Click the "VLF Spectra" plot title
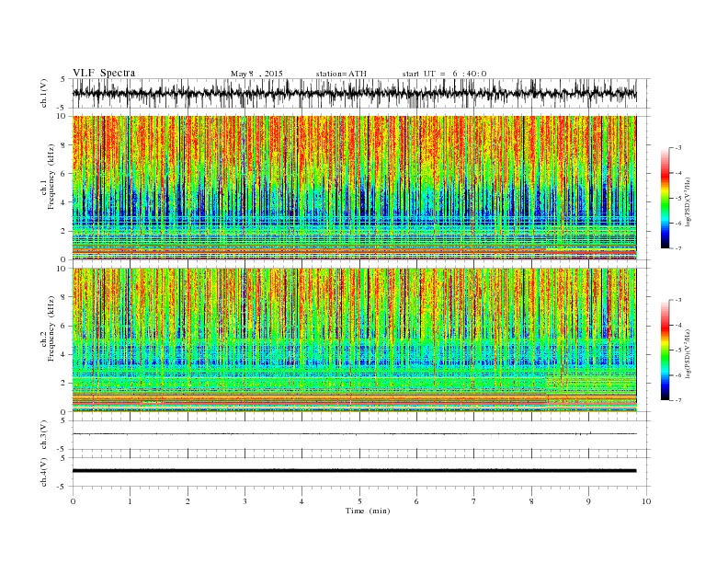This screenshot has height=563, width=728. pyautogui.click(x=104, y=73)
